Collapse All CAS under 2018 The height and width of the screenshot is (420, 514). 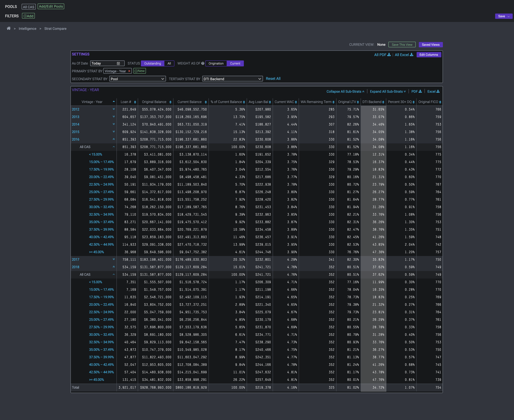[114, 274]
